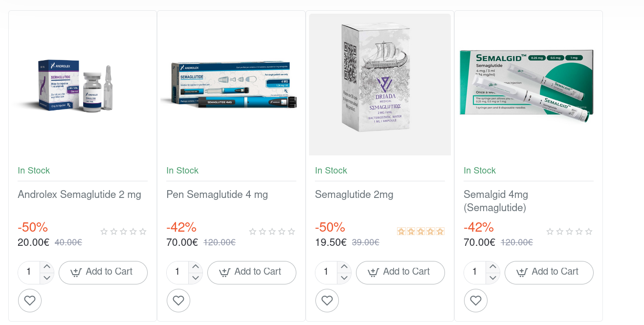This screenshot has height=325, width=644.
Task: Click the star rating for Semaglutide 2mg
Action: coord(421,231)
